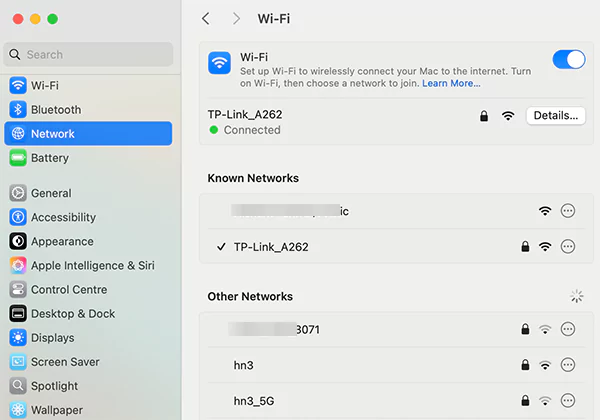Click signal icon next to Details button
This screenshot has height=420, width=600.
point(508,116)
